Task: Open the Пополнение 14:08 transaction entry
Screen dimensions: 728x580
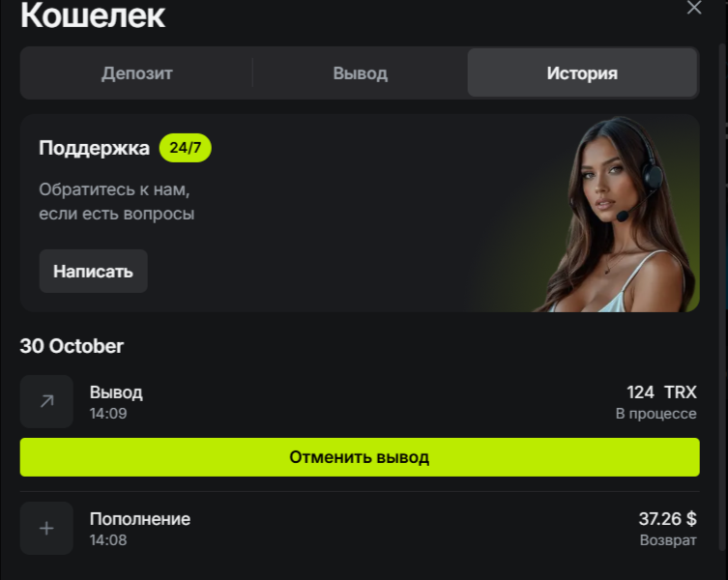Action: click(x=360, y=529)
